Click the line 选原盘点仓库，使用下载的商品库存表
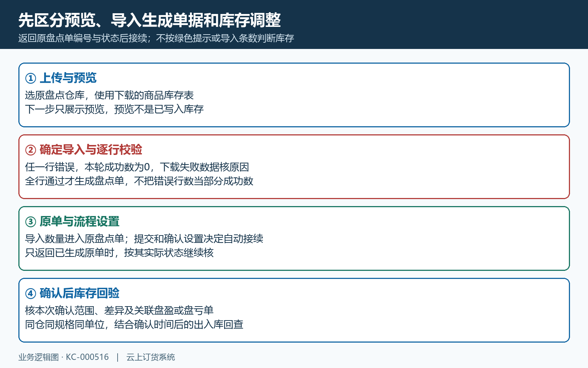 pos(109,95)
